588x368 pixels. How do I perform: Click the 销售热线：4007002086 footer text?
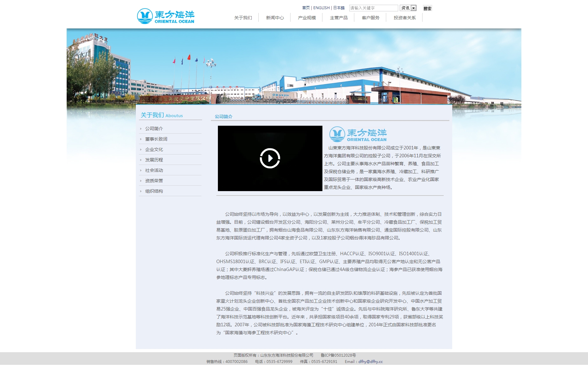pos(227,362)
